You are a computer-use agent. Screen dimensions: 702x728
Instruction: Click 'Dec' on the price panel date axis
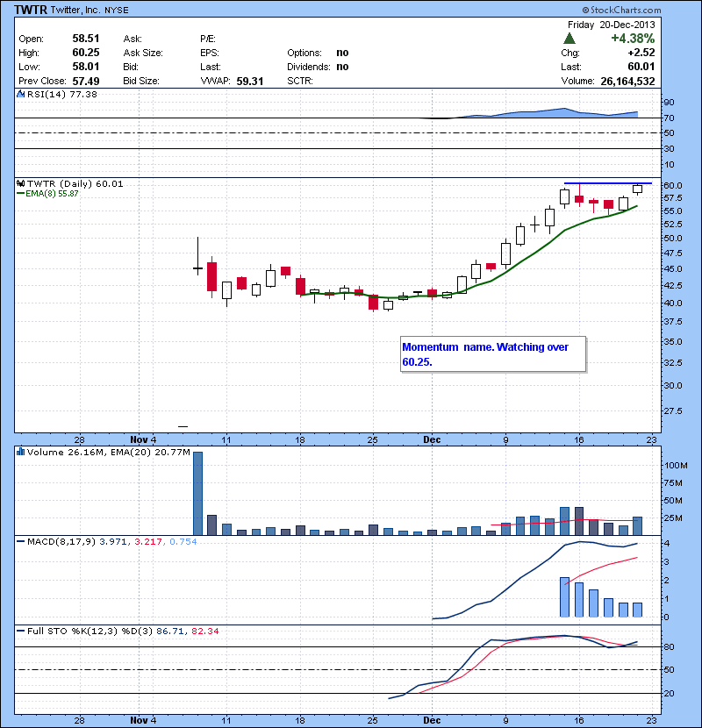(x=432, y=439)
